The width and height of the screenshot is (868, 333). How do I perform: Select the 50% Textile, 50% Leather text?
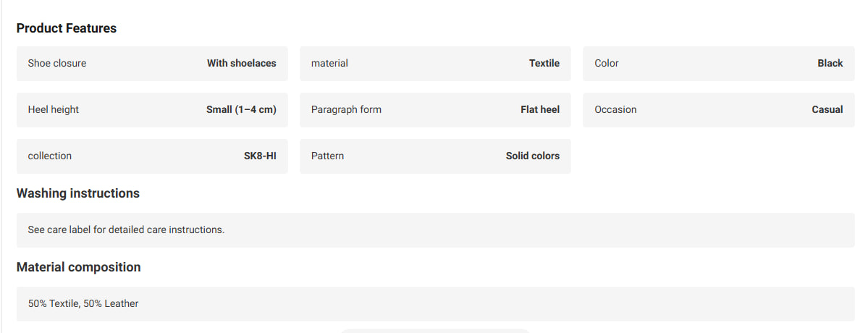click(83, 304)
